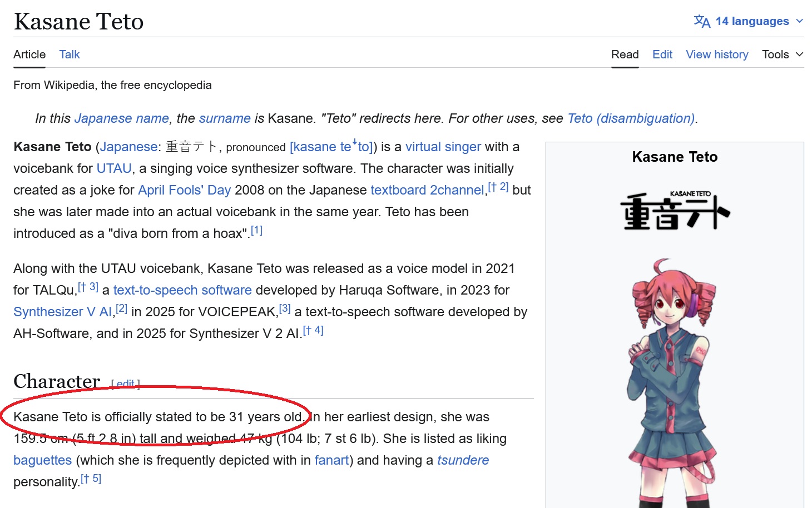
Task: Click the text From Wikipedia, the free encyclopedia
Action: (x=112, y=85)
